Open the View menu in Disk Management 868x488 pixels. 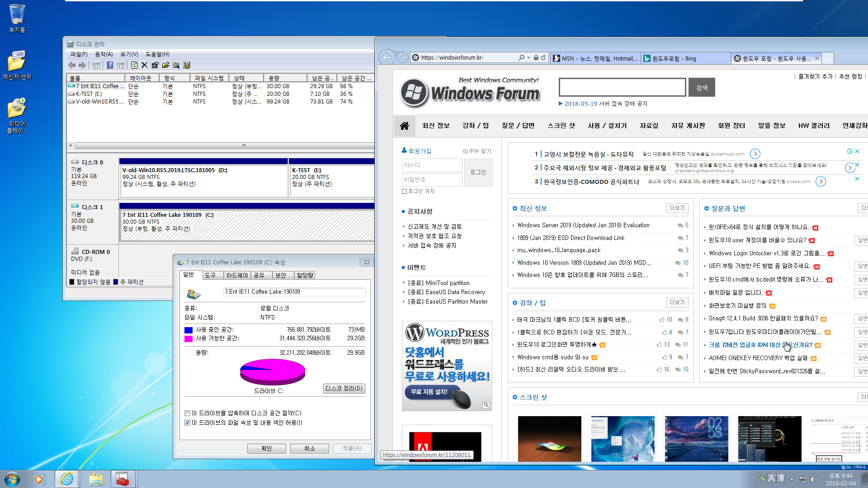tap(129, 54)
